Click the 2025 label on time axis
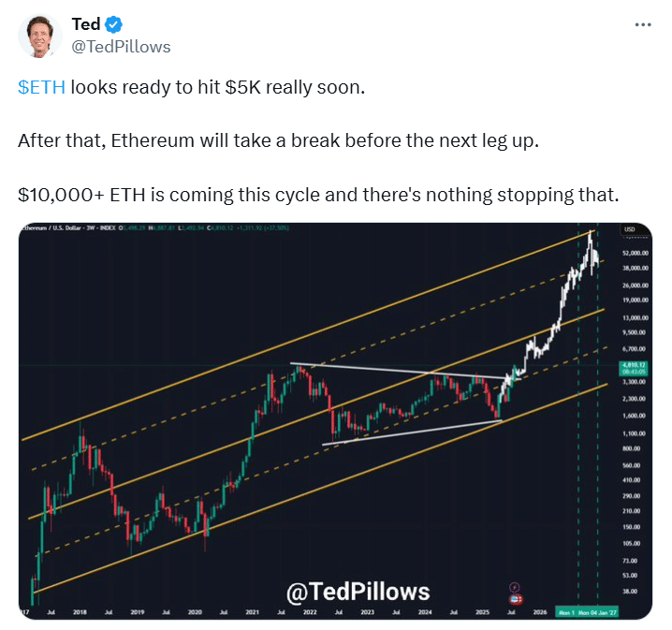The width and height of the screenshot is (672, 630). click(482, 612)
